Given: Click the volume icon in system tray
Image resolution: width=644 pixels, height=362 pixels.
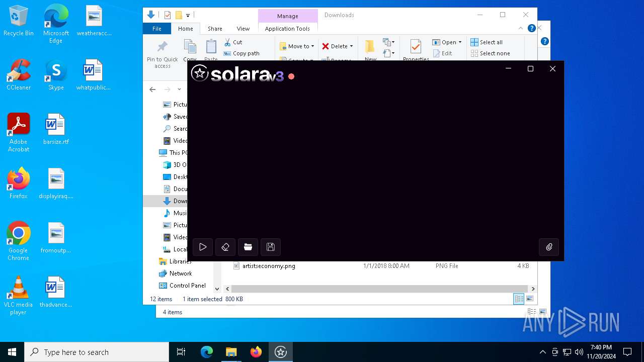Looking at the screenshot, I should pos(579,352).
